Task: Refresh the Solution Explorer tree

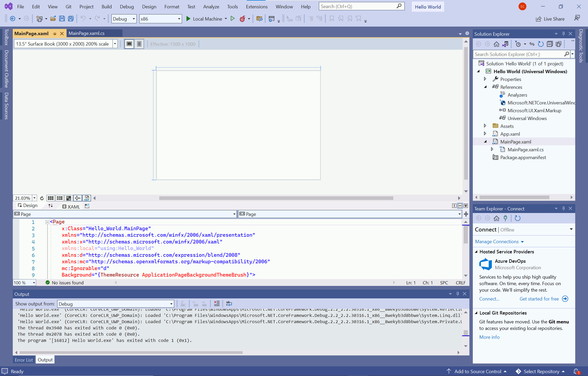Action: pos(541,44)
